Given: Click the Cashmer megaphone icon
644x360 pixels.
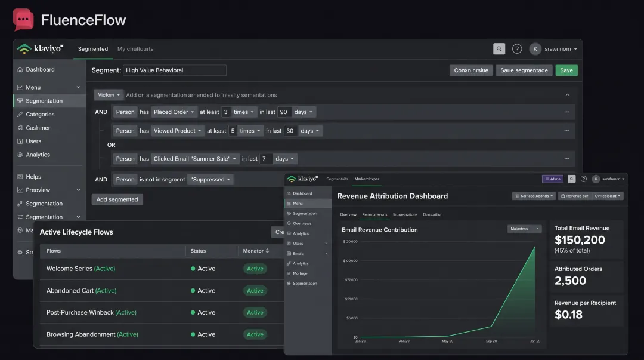Looking at the screenshot, I should click(20, 128).
